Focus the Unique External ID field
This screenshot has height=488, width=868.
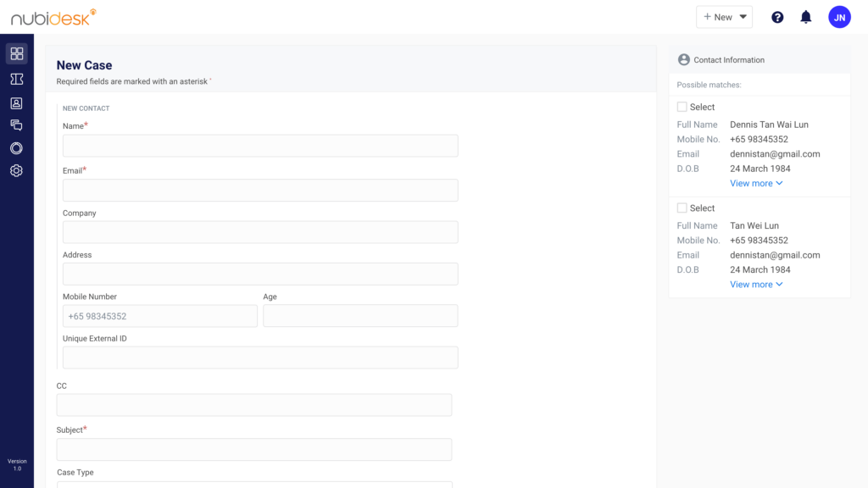coord(260,358)
